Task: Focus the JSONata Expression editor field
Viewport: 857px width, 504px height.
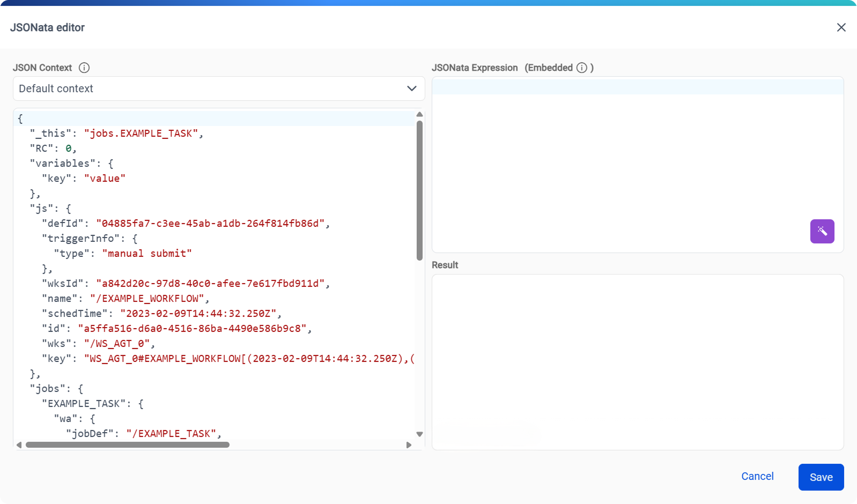Action: click(638, 165)
